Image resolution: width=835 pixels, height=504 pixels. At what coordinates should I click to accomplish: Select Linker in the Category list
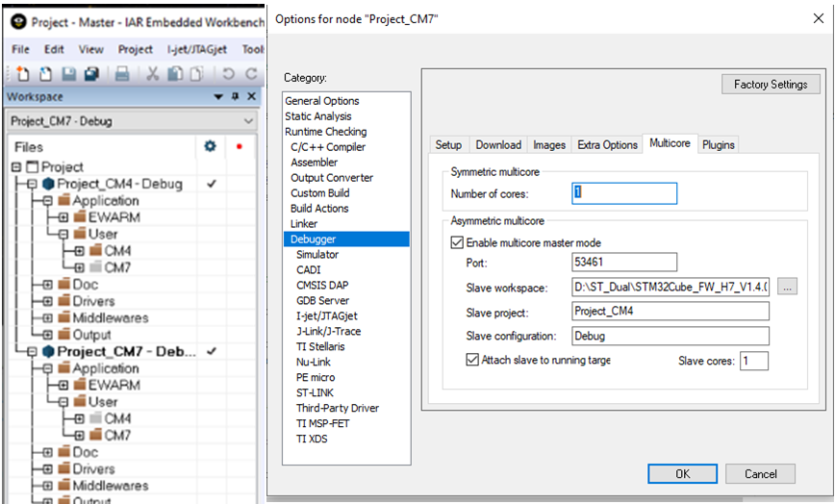304,223
